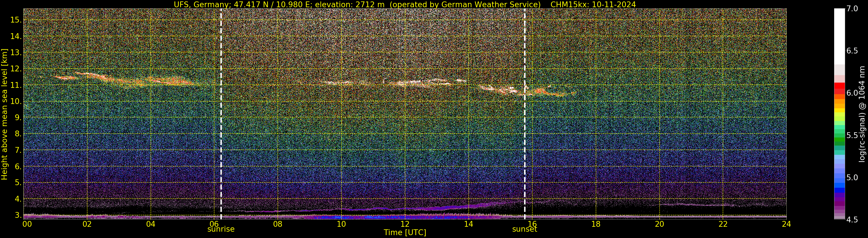Click height axis label '4.'
This screenshot has width=868, height=238.
coord(18,199)
